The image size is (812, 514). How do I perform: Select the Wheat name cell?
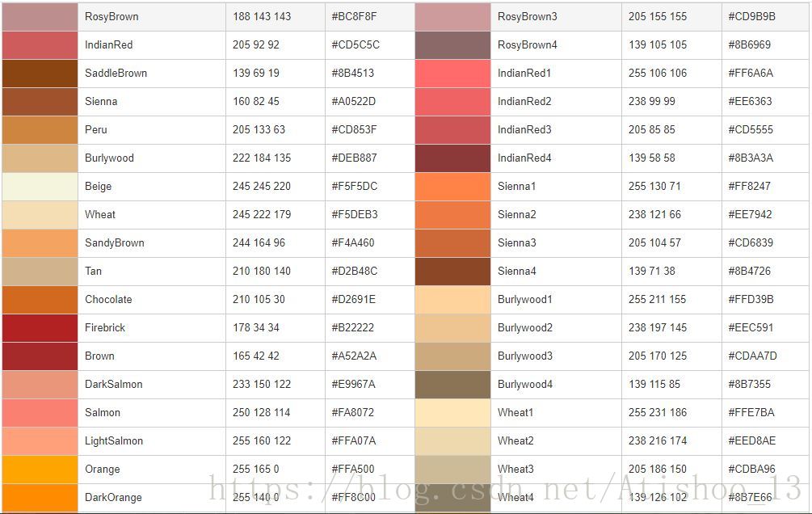tap(152, 214)
